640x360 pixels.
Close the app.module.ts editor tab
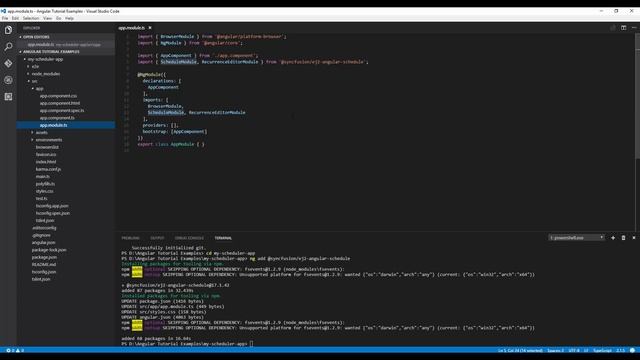(150, 28)
